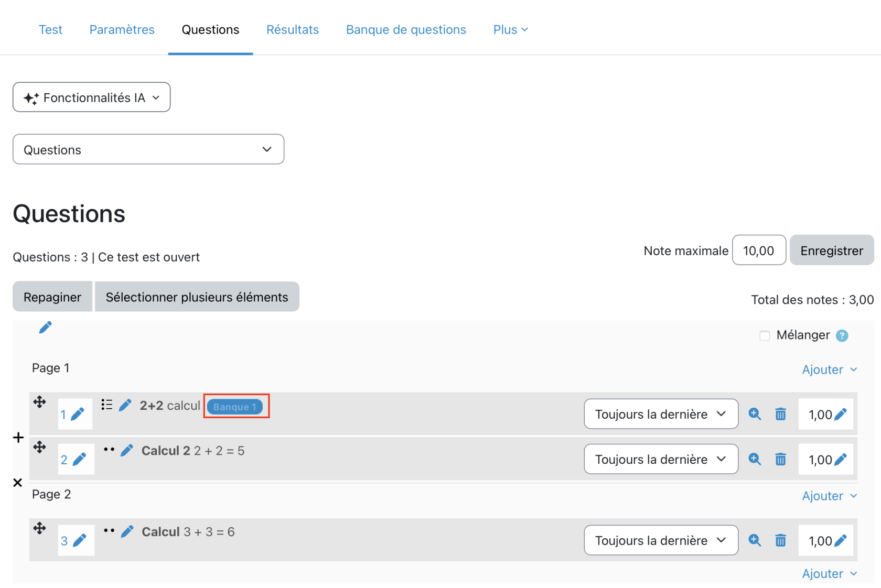
Task: Edit the section heading pencil icon
Action: (46, 328)
